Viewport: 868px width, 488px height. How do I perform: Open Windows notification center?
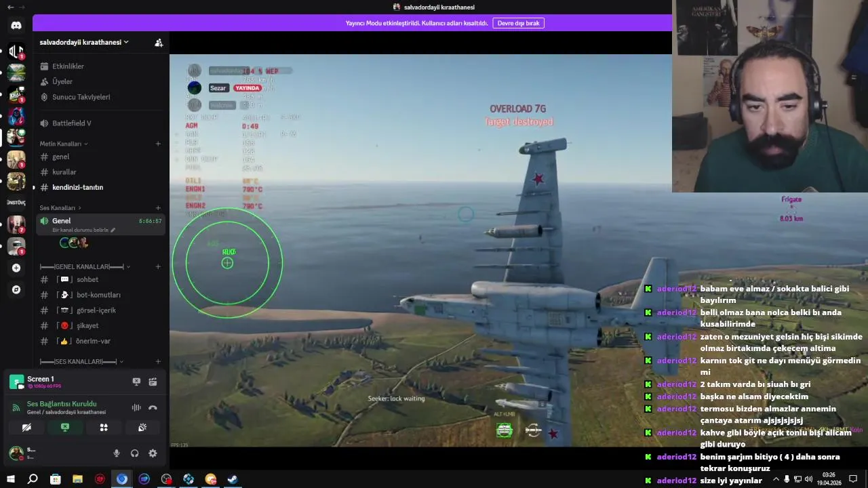tap(853, 479)
